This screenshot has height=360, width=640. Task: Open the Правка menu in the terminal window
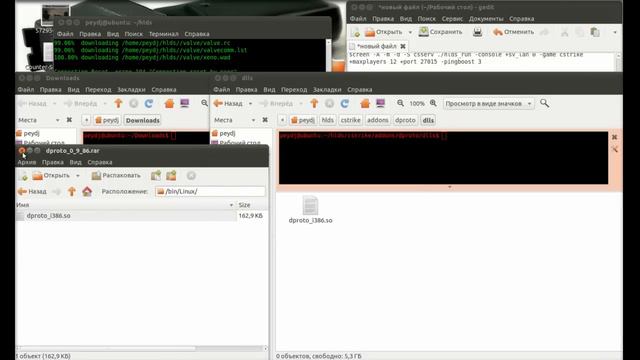pos(90,34)
